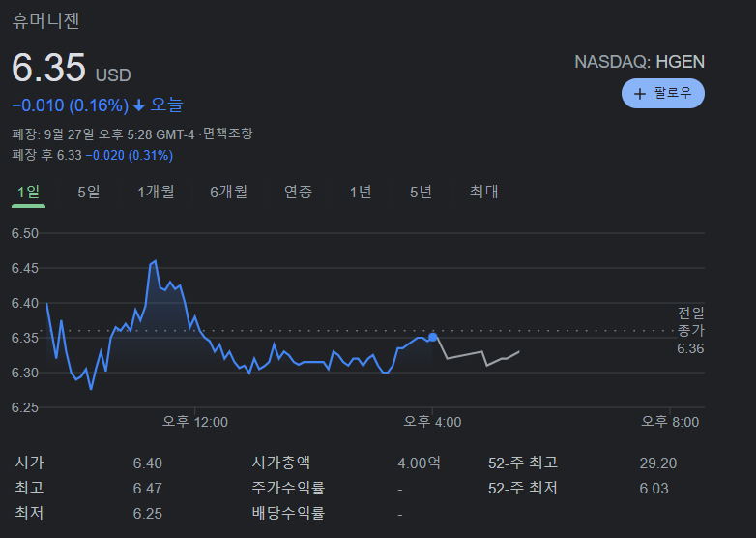The height and width of the screenshot is (538, 756).
Task: Click the 시가총액 value 4.00억
Action: pyautogui.click(x=419, y=463)
